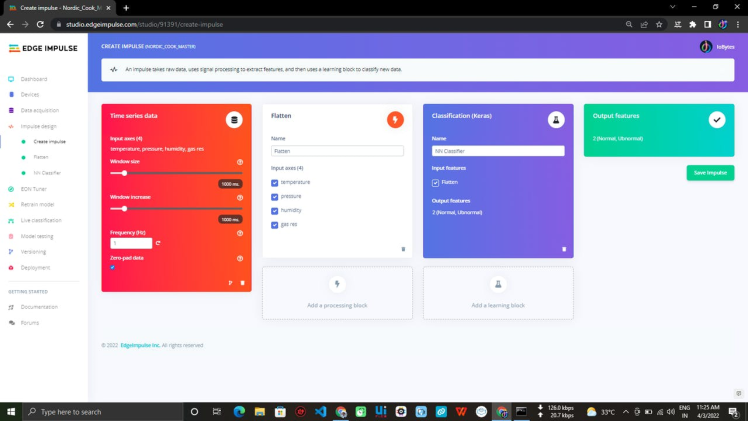Uncheck the humidity axis checkbox
This screenshot has width=748, height=421.
coord(274,211)
